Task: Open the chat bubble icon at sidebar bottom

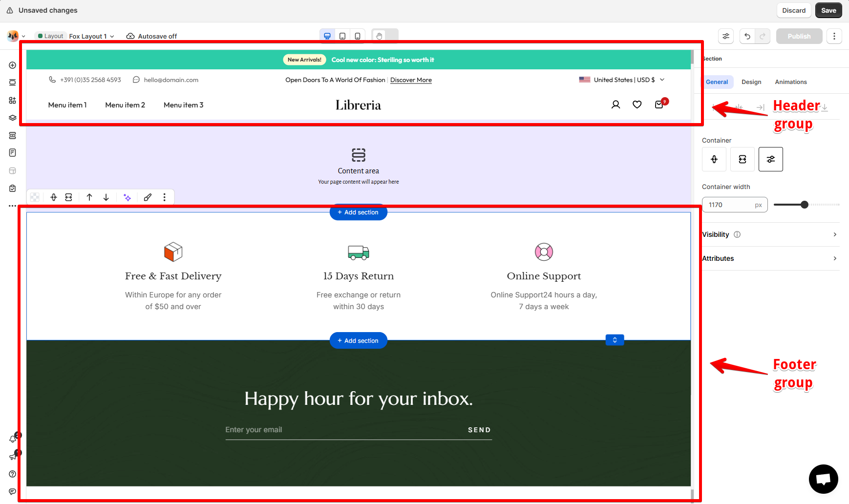Action: (x=13, y=491)
